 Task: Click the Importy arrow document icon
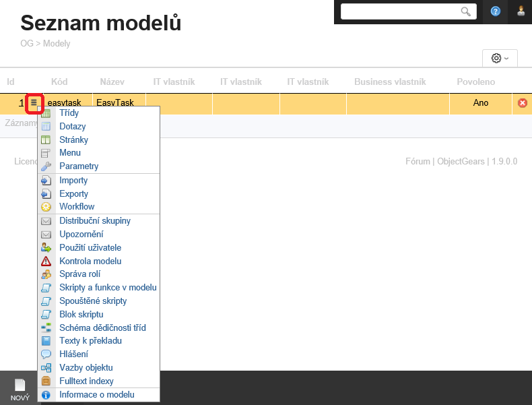46,181
